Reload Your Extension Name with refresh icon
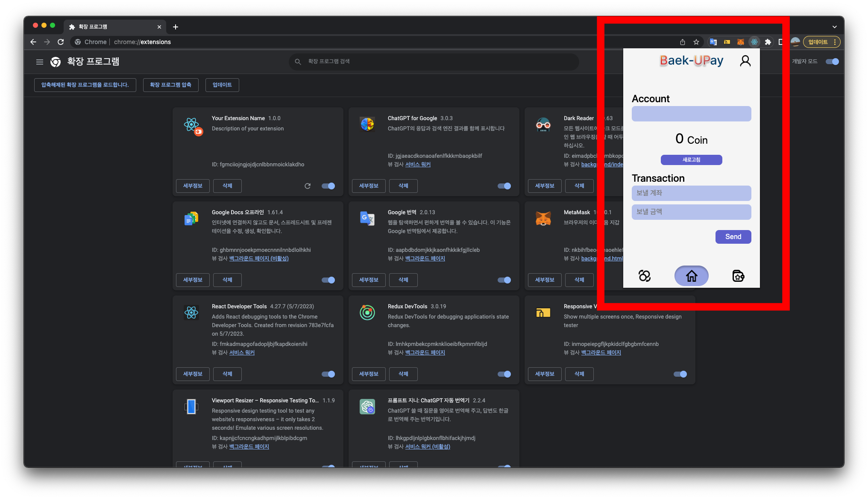 coord(308,186)
